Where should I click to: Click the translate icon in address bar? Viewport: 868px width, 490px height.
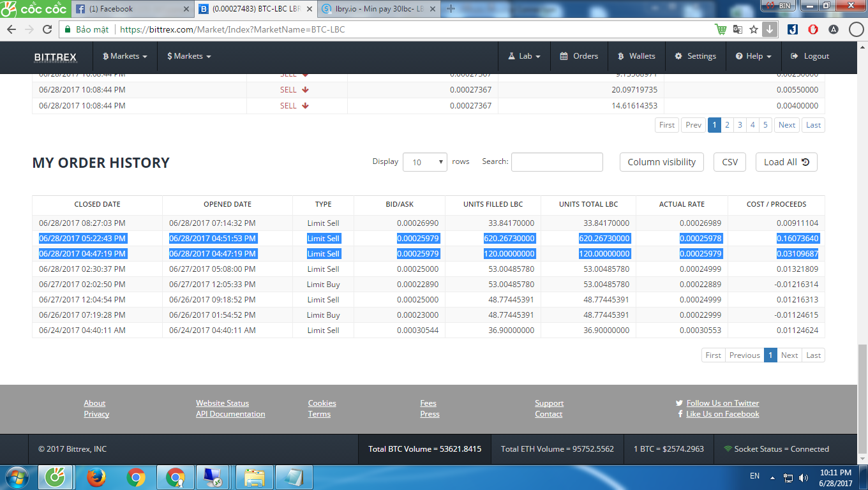738,29
